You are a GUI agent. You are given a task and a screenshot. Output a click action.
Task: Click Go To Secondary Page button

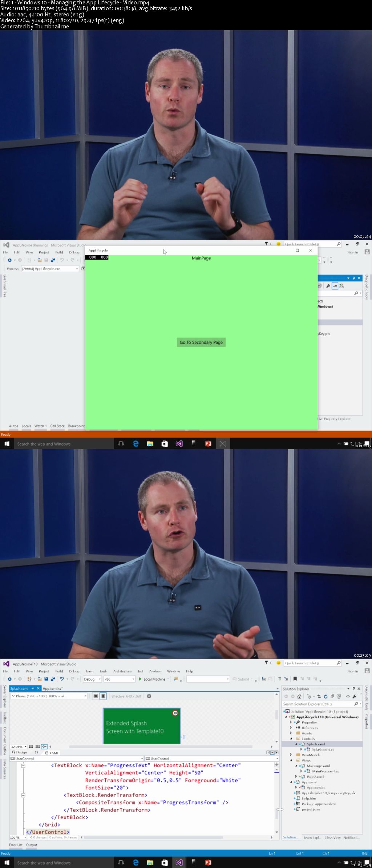coord(201,342)
